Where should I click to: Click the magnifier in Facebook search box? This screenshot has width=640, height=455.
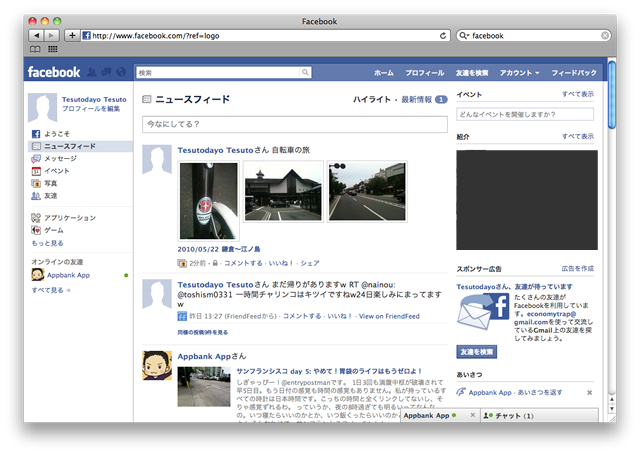click(x=305, y=73)
